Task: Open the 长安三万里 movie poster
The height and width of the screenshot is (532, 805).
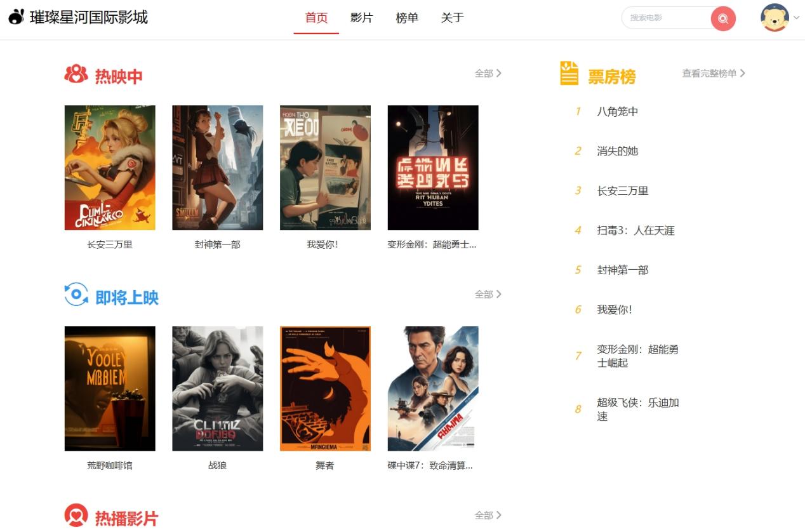Action: (110, 168)
